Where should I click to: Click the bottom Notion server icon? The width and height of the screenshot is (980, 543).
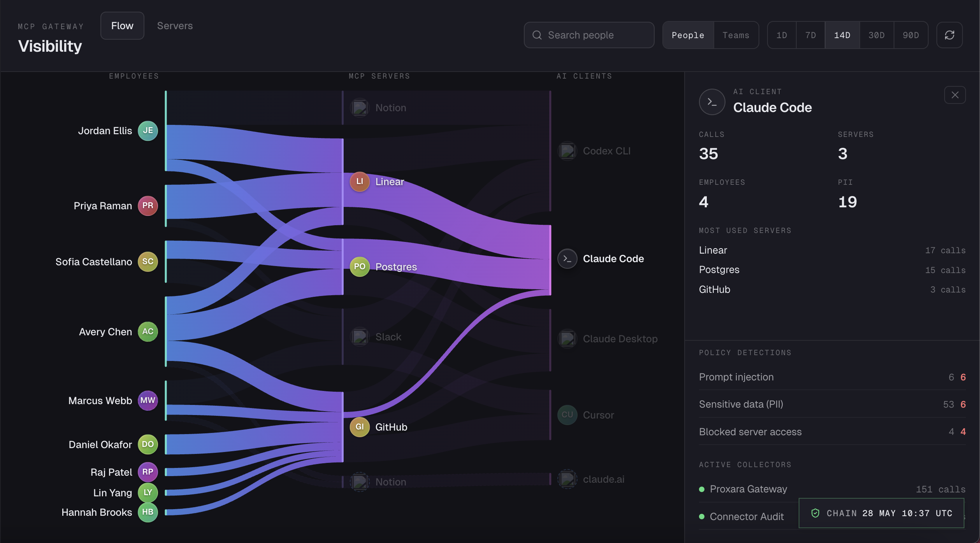[360, 482]
